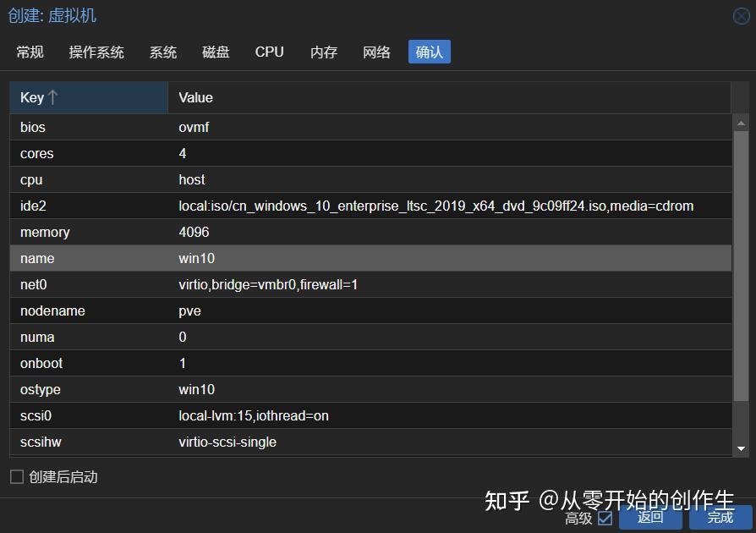This screenshot has height=533, width=756.
Task: Click the scrollbar up arrow
Action: 741,124
